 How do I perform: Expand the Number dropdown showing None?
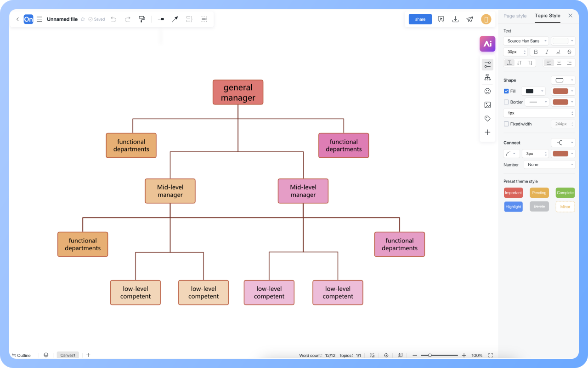point(549,165)
